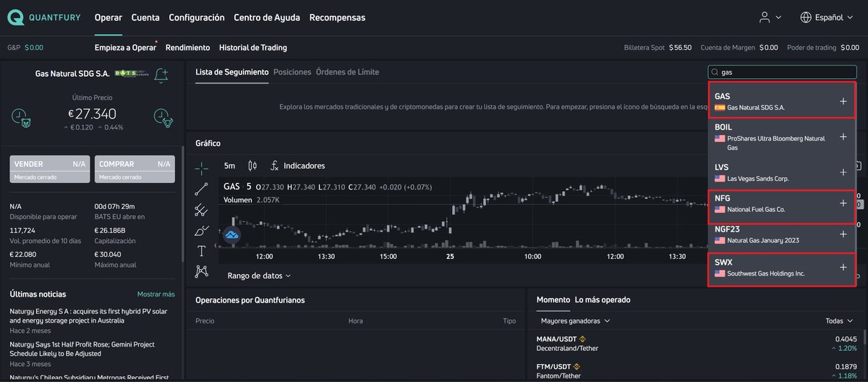Go to Empieza a Operar

pos(125,48)
